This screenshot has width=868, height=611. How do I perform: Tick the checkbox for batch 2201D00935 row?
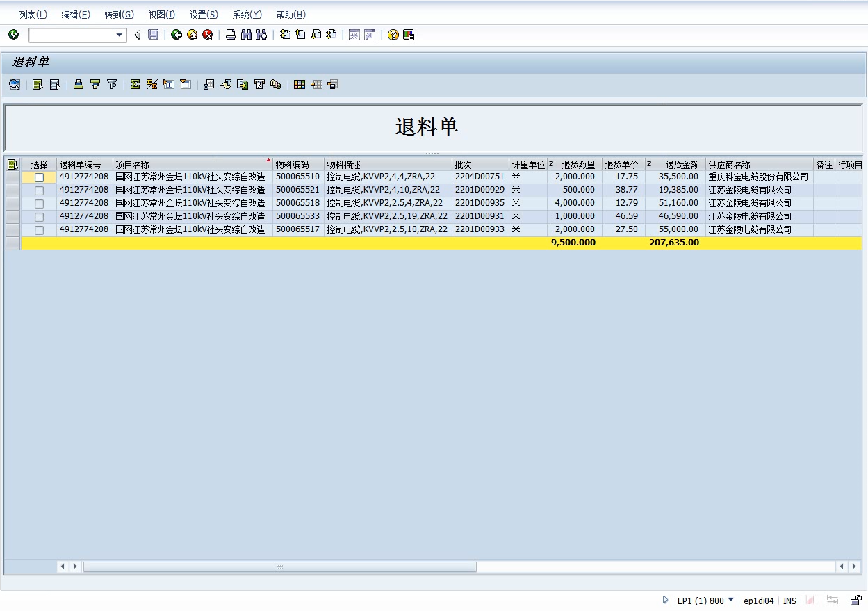pyautogui.click(x=39, y=204)
